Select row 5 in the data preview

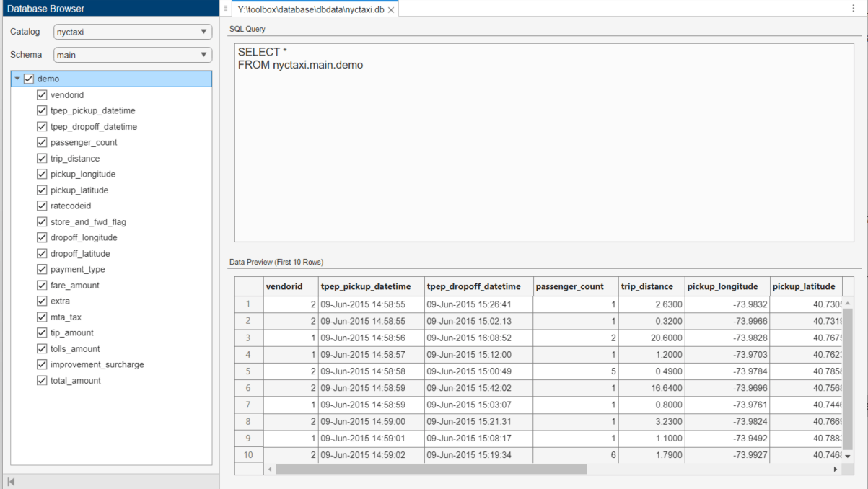pos(249,371)
